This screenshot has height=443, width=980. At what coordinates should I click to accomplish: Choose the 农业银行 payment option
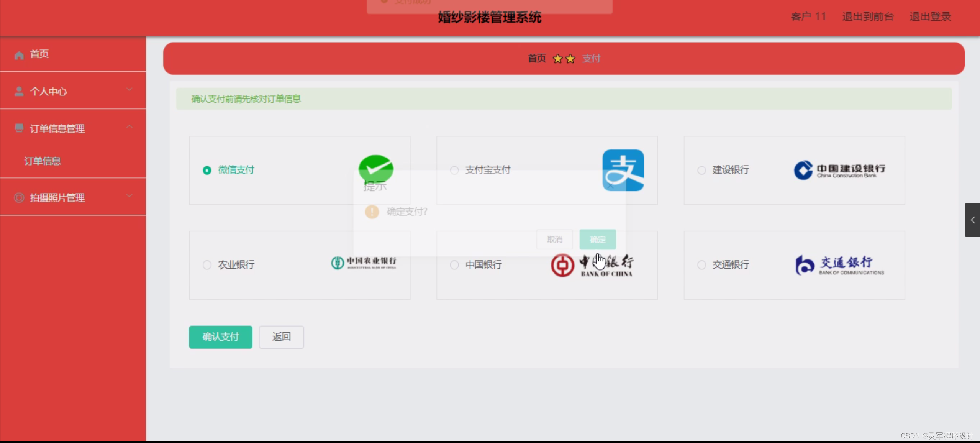(207, 265)
